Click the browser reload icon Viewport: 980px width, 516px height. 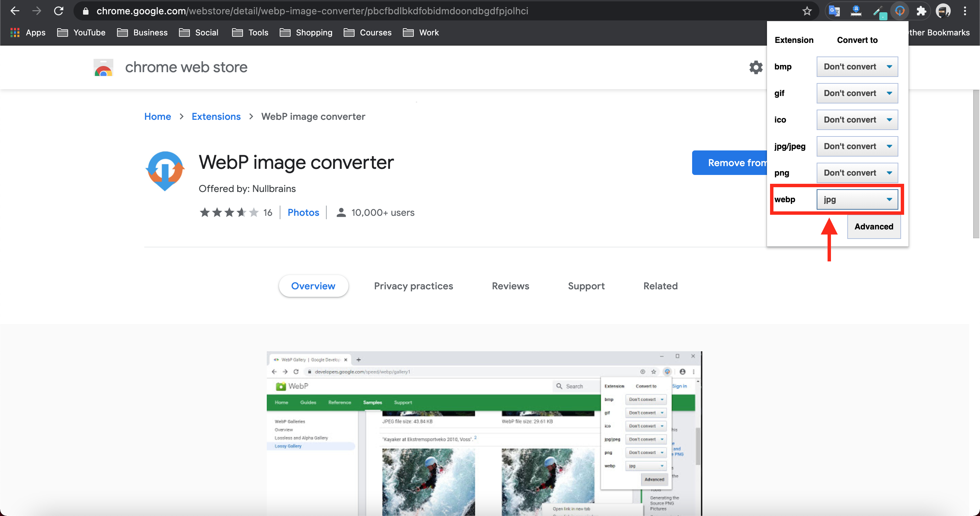(x=59, y=11)
